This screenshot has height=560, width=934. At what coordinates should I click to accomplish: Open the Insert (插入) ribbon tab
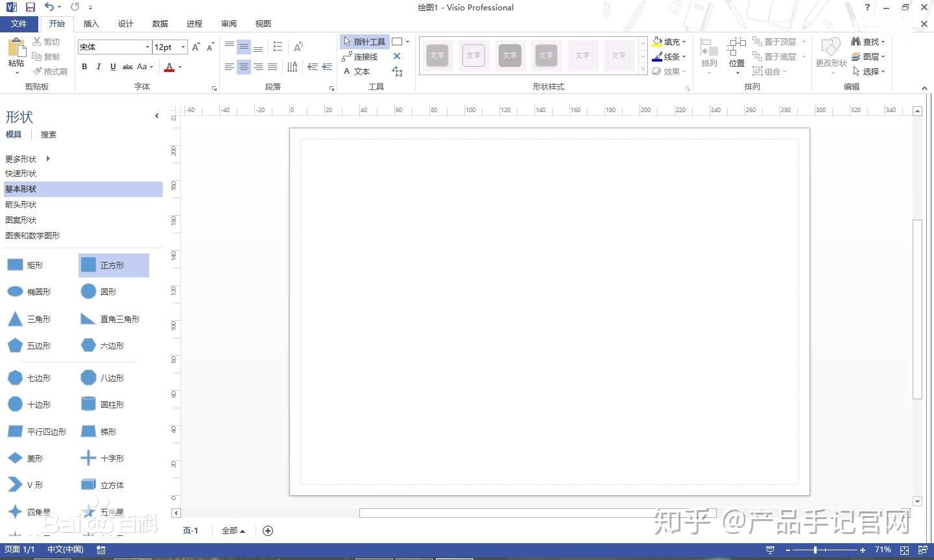91,24
